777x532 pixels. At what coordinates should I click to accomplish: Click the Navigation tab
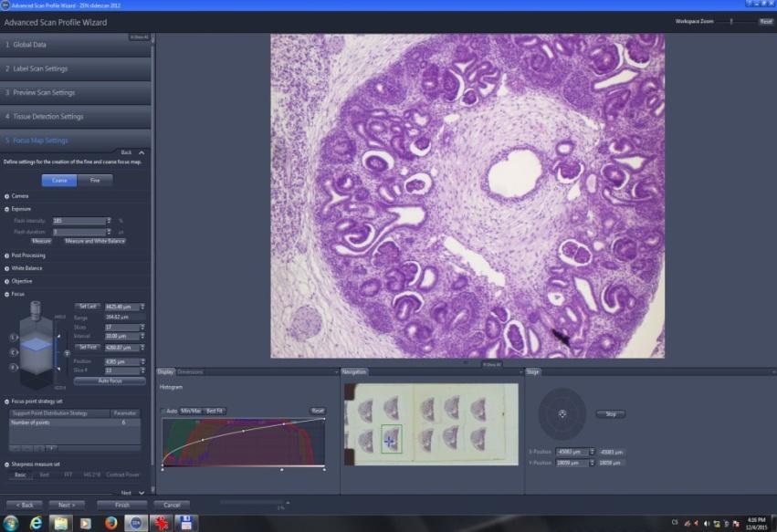tap(354, 372)
